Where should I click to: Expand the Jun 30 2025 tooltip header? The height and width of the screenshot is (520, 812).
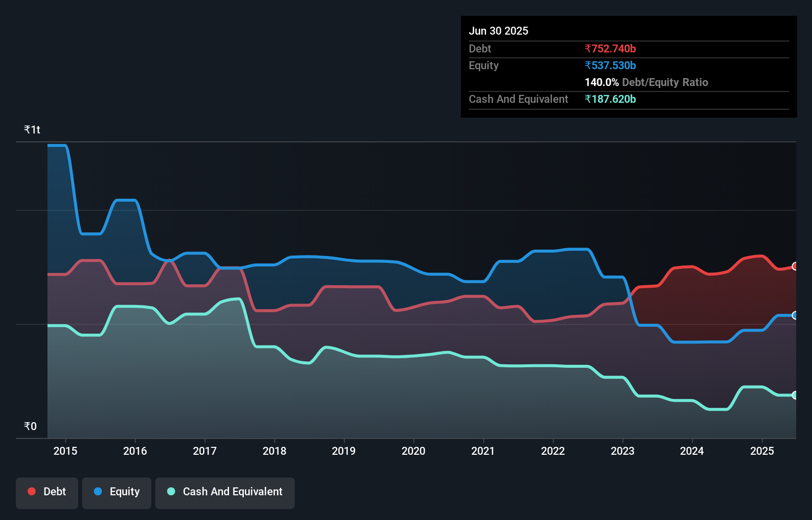click(498, 31)
